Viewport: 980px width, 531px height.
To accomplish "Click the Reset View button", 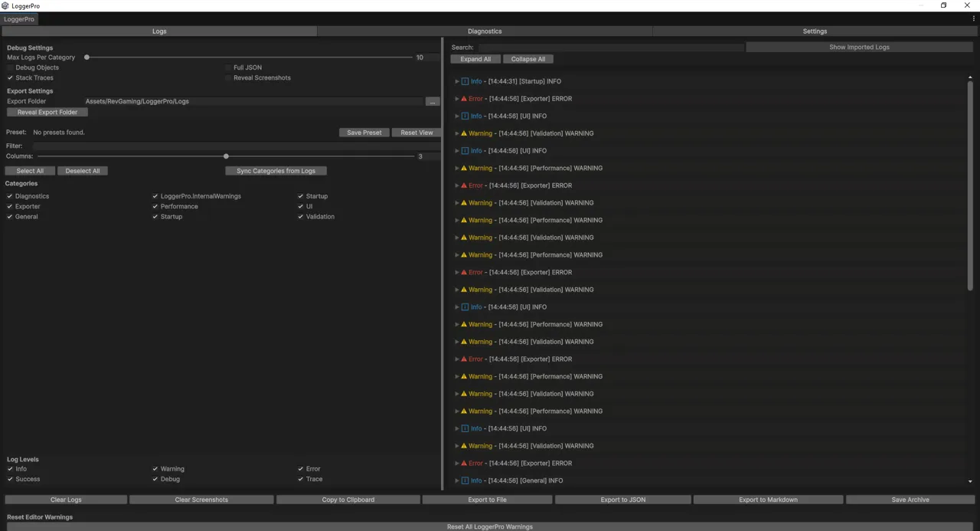I will 416,133.
